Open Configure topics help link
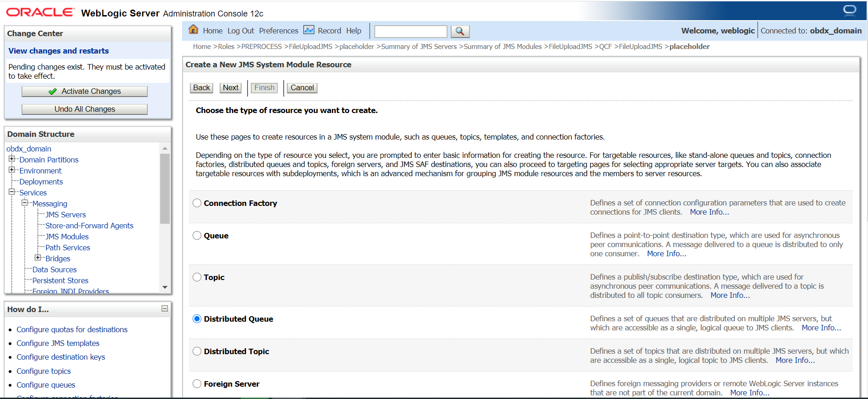 43,371
